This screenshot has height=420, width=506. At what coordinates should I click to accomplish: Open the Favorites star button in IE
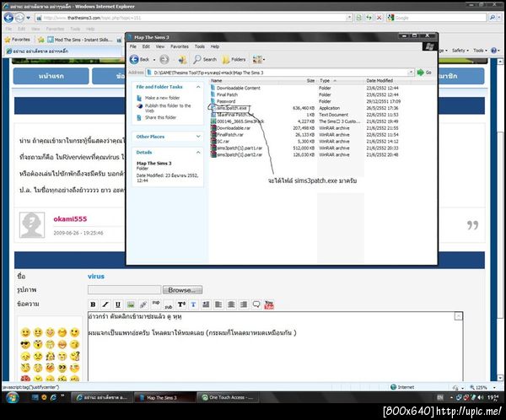coord(18,40)
